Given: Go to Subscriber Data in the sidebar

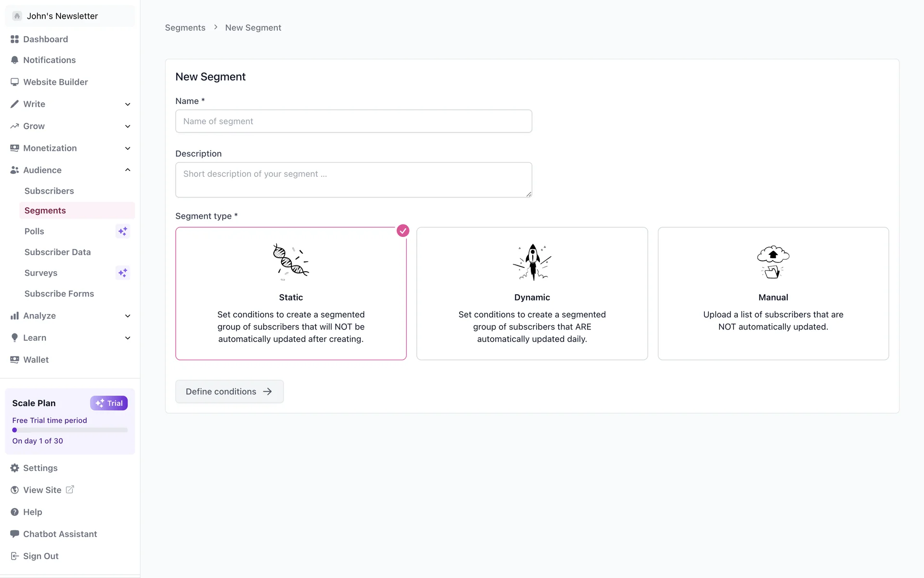Looking at the screenshot, I should (57, 252).
